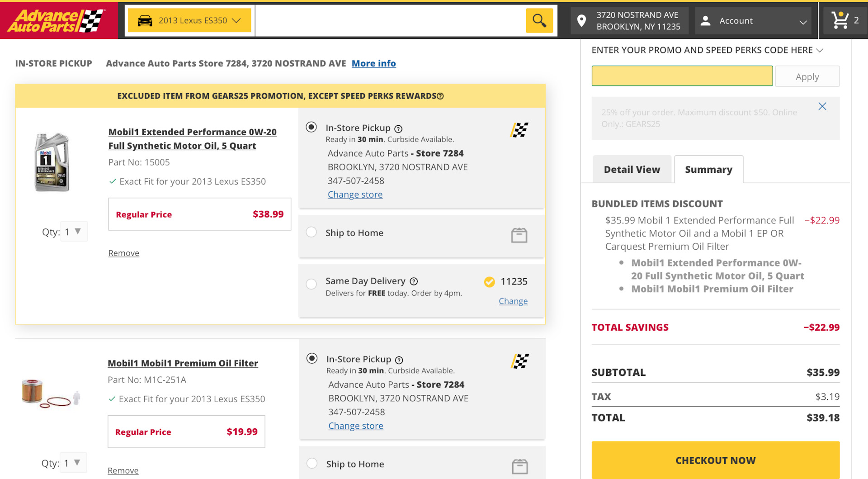Click the Checkout Now button
The image size is (868, 479).
(715, 460)
